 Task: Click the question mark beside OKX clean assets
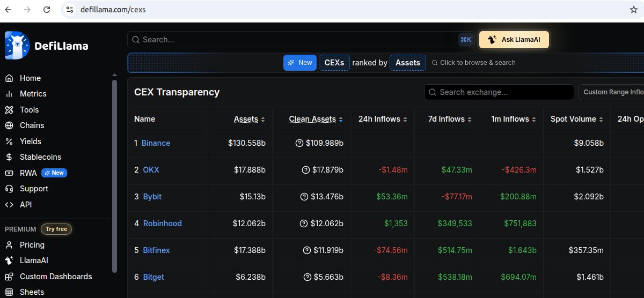[x=306, y=170]
